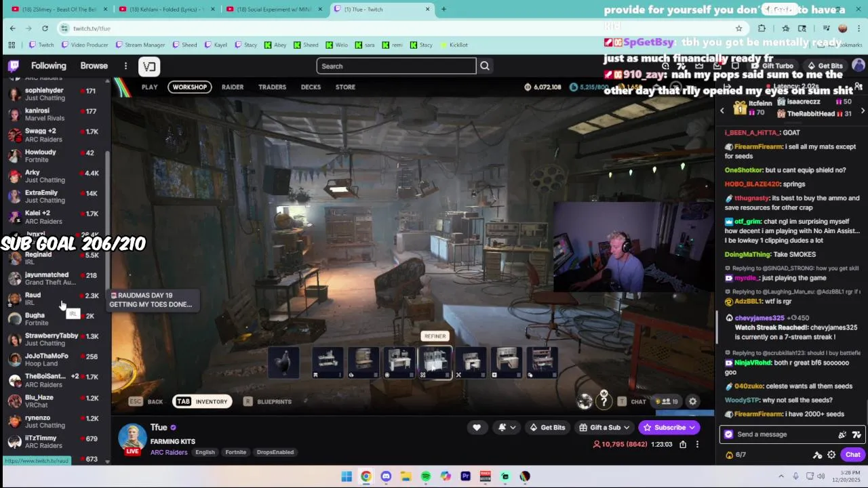Click the Fortnite tag

(236, 452)
